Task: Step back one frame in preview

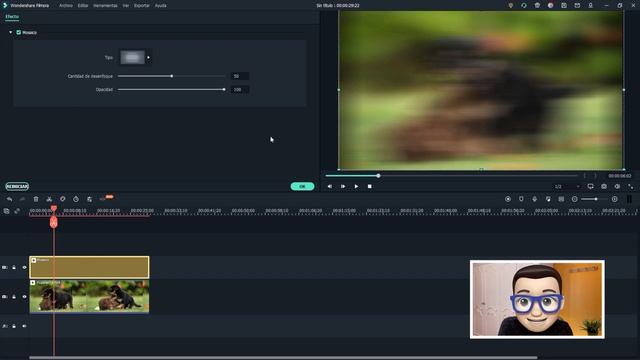Action: [330, 187]
